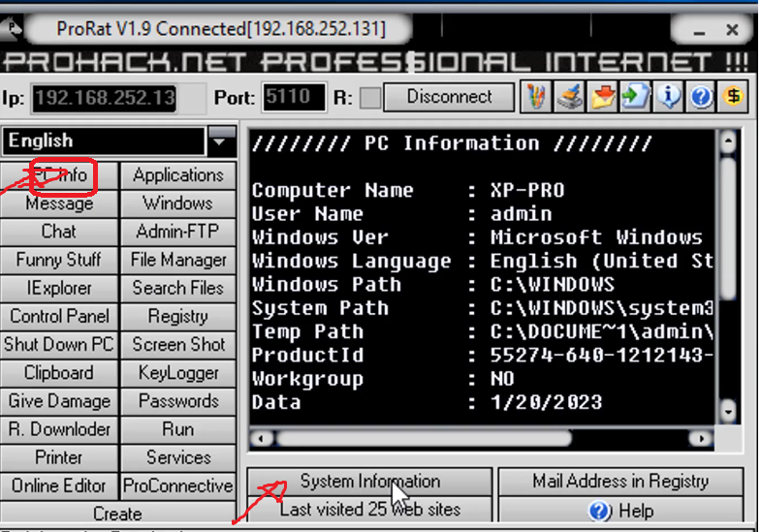Open the Passwords option

coord(178,401)
